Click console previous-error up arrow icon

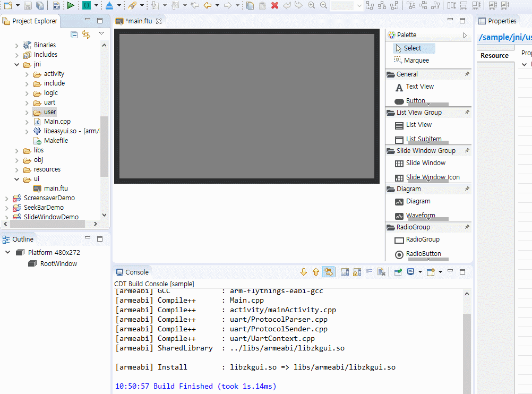coord(316,272)
